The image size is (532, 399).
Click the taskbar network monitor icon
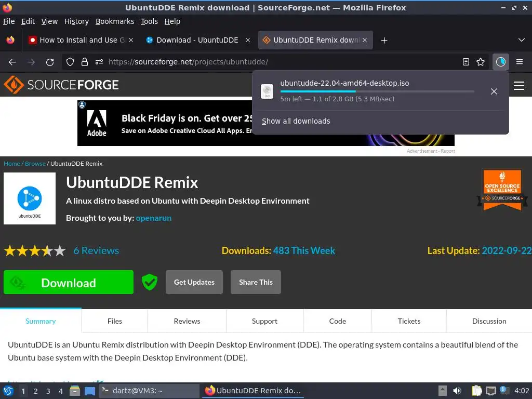491,391
